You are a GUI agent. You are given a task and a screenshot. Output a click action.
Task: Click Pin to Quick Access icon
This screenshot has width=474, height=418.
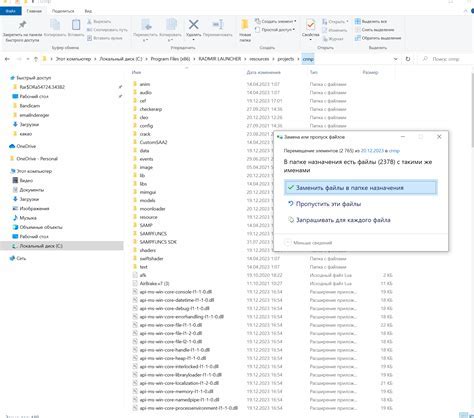point(22,25)
